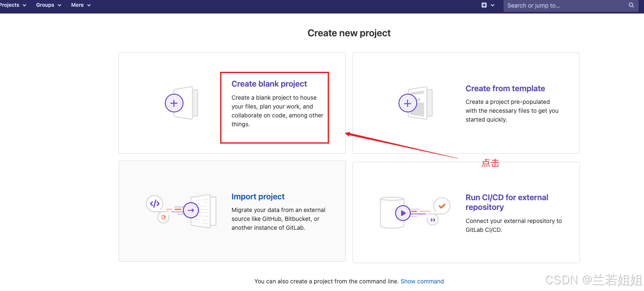Expand the chevron beside the plus icon
This screenshot has height=291, width=644.
[x=493, y=5]
